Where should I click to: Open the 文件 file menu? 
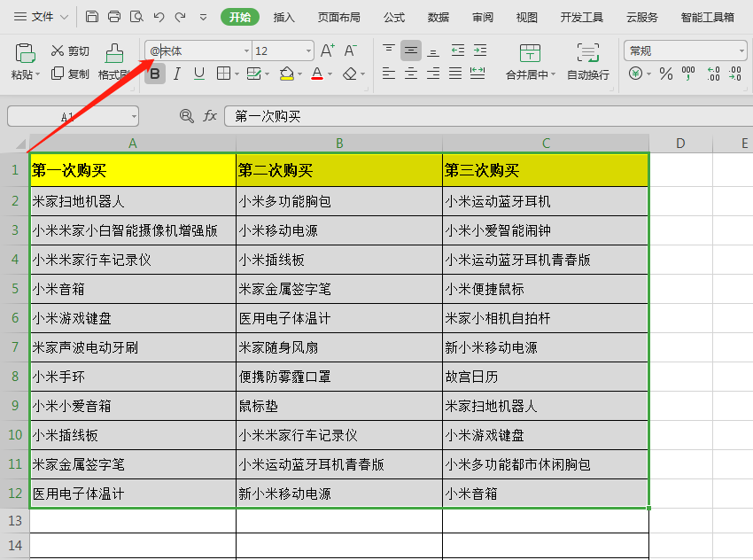[x=41, y=17]
